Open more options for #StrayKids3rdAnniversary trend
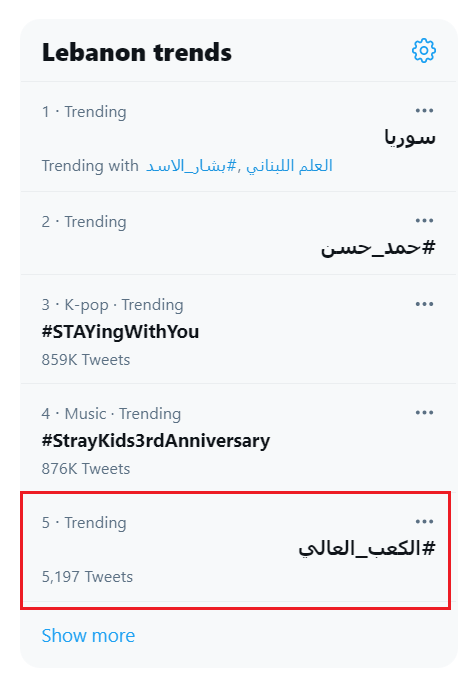Image resolution: width=471 pixels, height=682 pixels. (x=424, y=412)
